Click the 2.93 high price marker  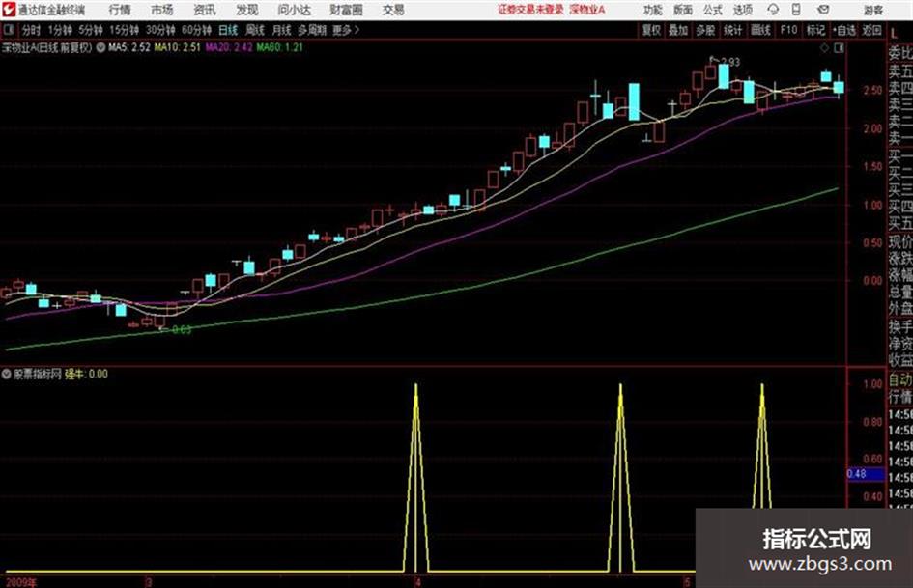tap(730, 62)
